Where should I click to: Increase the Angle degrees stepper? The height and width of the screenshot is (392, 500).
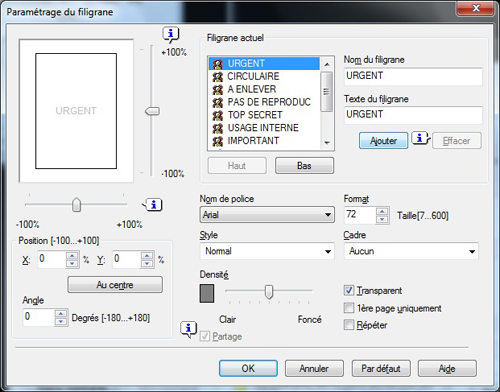click(61, 314)
